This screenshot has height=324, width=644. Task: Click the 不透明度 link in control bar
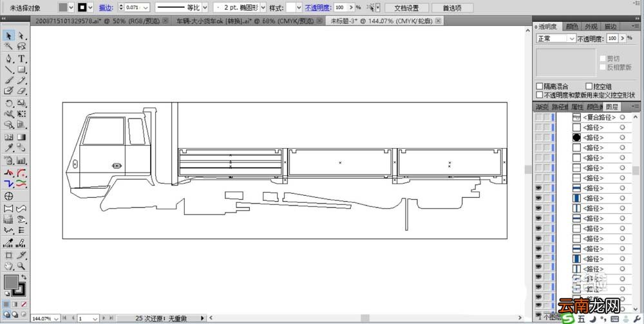coord(318,8)
